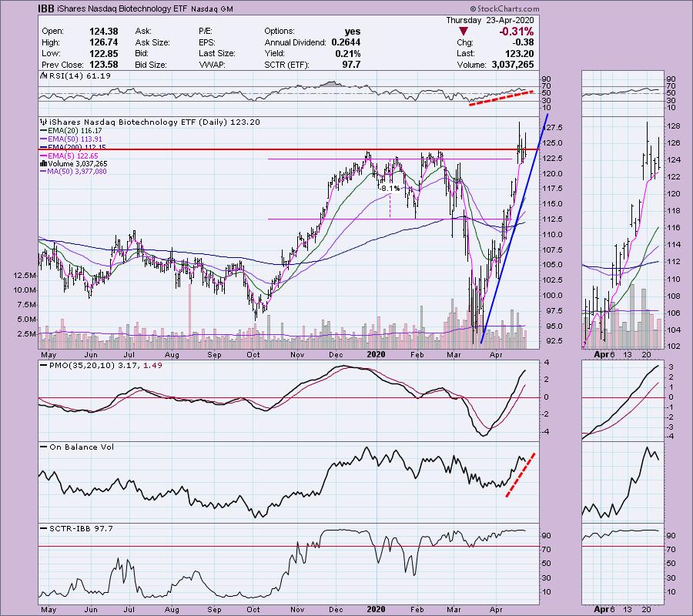Image resolution: width=693 pixels, height=616 pixels.
Task: Click the 127.5 price axis label
Action: click(x=554, y=128)
